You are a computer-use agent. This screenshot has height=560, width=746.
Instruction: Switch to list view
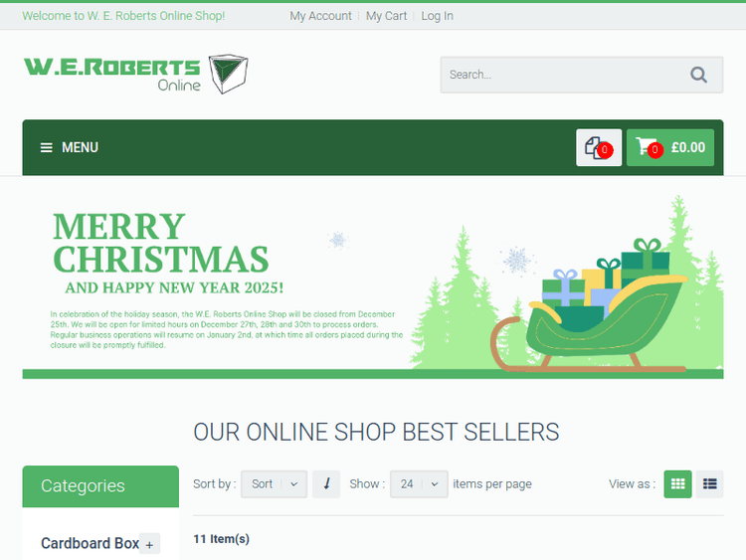coord(709,484)
